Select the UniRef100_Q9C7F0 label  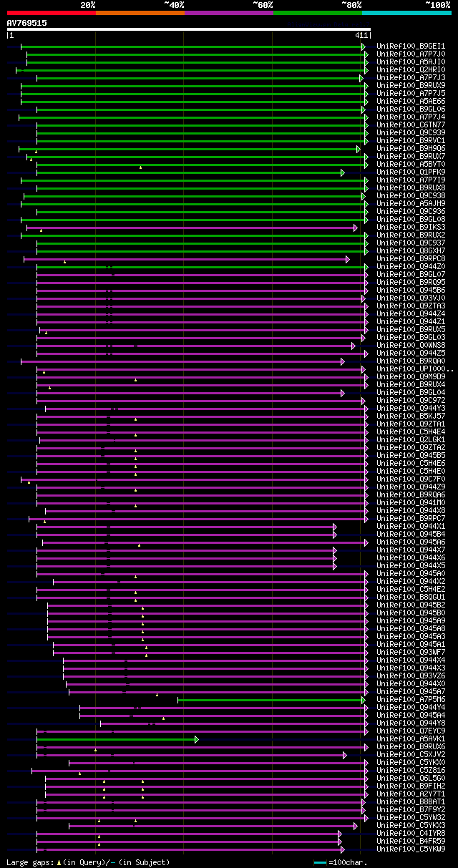(411, 479)
